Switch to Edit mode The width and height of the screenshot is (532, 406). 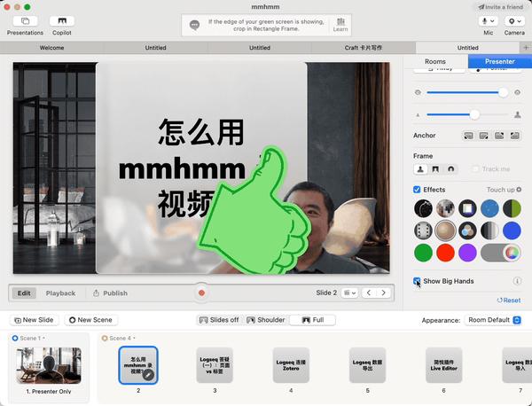(24, 293)
